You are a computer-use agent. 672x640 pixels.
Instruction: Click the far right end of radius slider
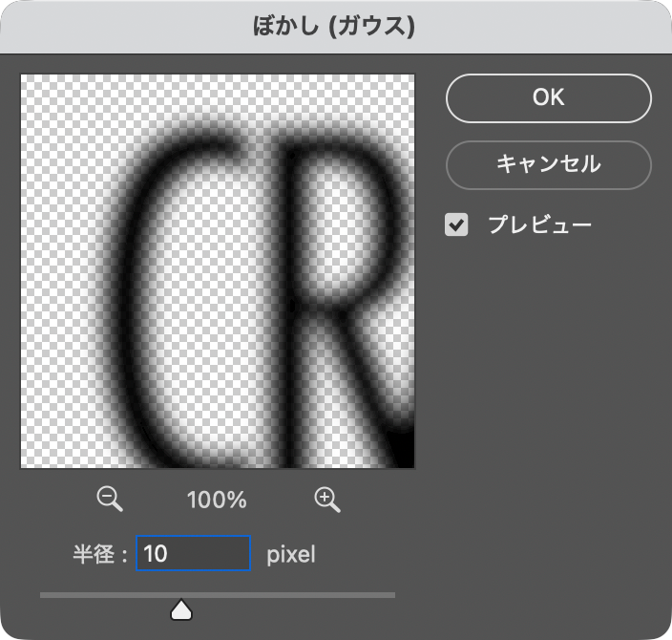point(391,595)
